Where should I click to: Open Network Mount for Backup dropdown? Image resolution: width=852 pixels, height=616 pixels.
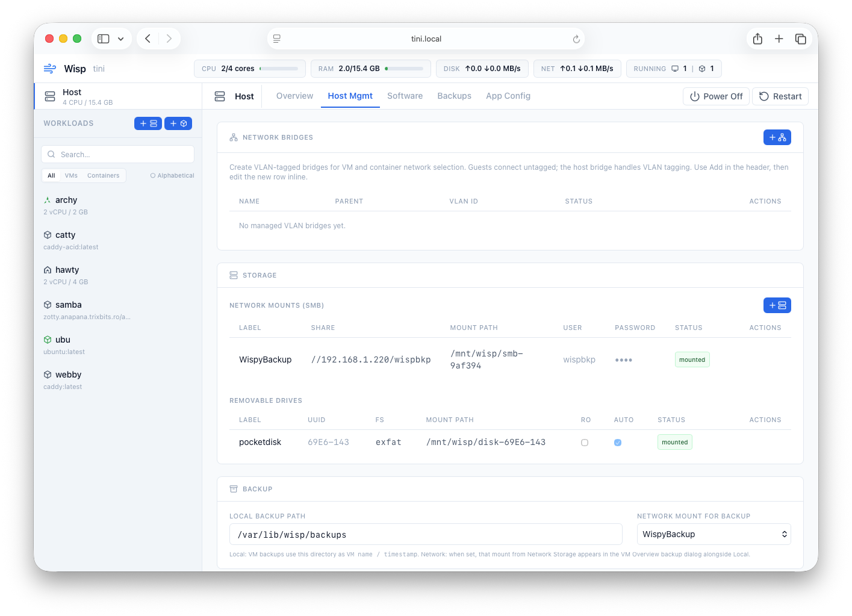point(714,534)
